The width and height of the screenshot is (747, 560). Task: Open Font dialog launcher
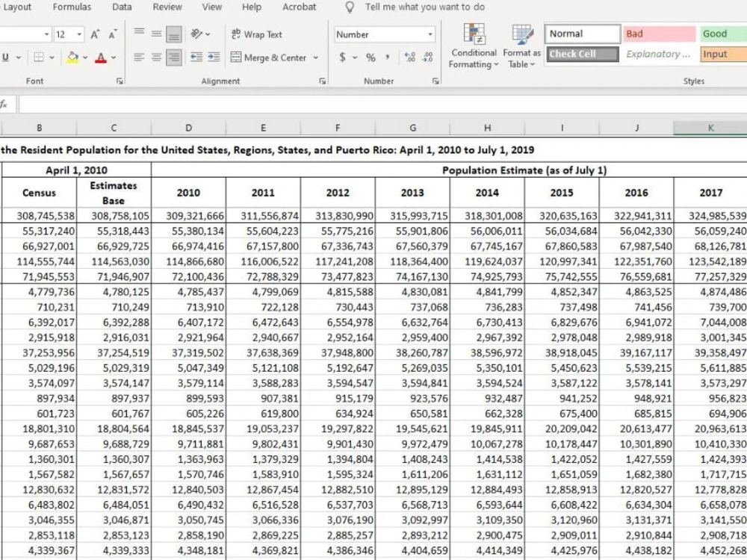(x=119, y=81)
